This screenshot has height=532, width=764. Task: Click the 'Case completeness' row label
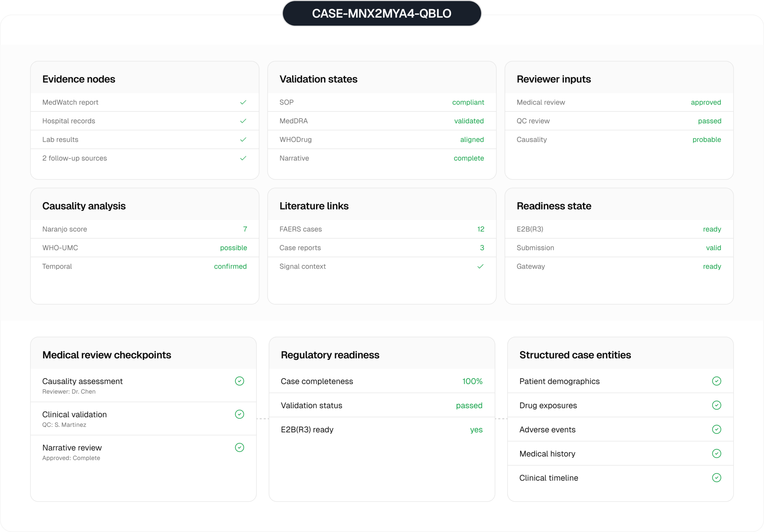coord(317,381)
